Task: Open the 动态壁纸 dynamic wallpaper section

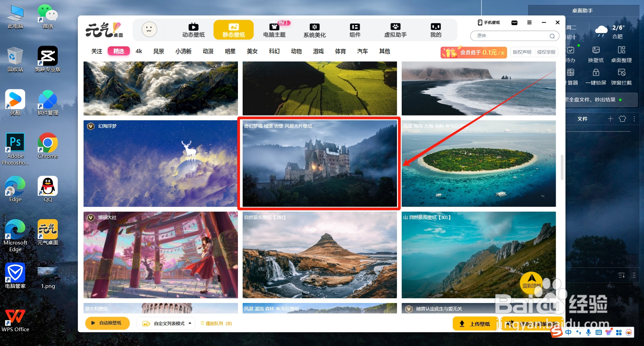Action: pos(193,30)
